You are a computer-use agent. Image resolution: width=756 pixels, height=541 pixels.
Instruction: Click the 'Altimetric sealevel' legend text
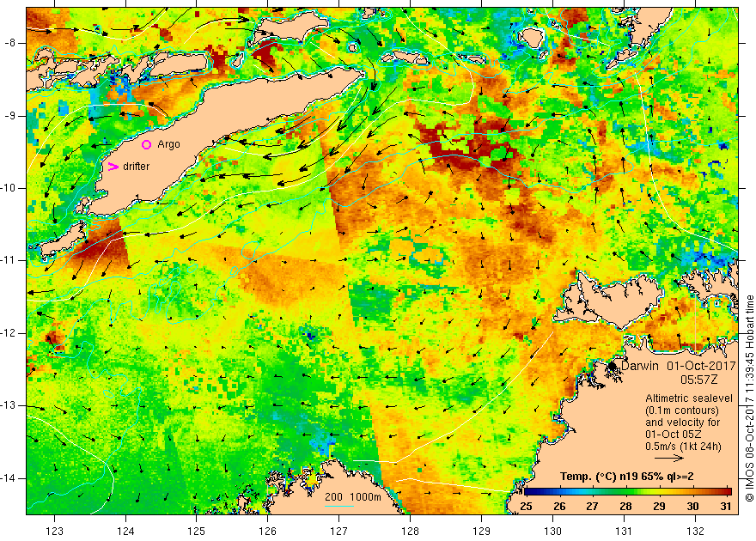(689, 398)
